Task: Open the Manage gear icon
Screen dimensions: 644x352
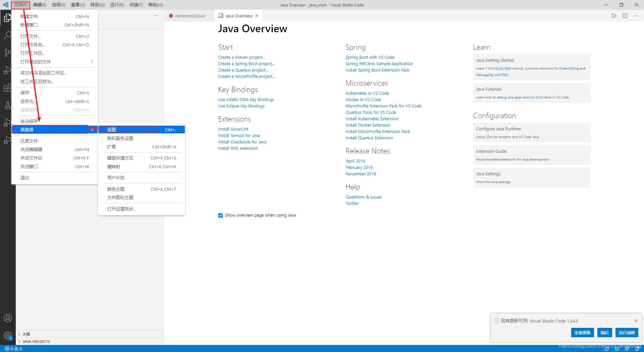Action: click(x=7, y=335)
